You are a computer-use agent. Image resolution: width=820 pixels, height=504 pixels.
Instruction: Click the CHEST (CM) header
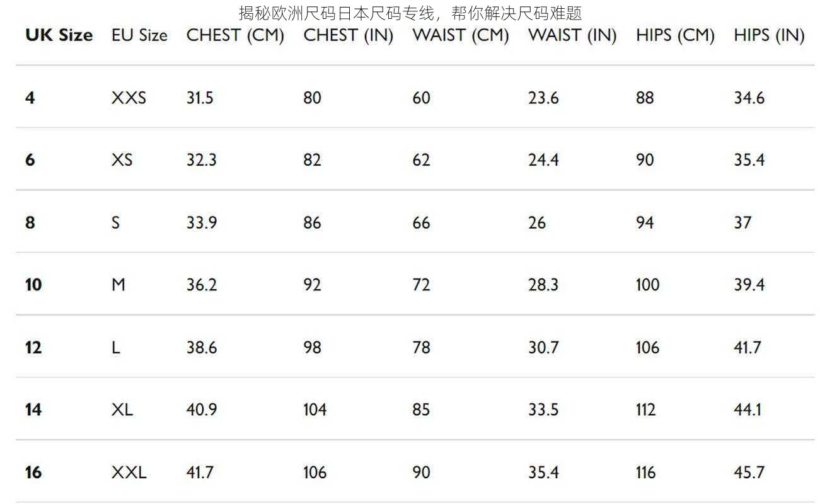coord(235,36)
